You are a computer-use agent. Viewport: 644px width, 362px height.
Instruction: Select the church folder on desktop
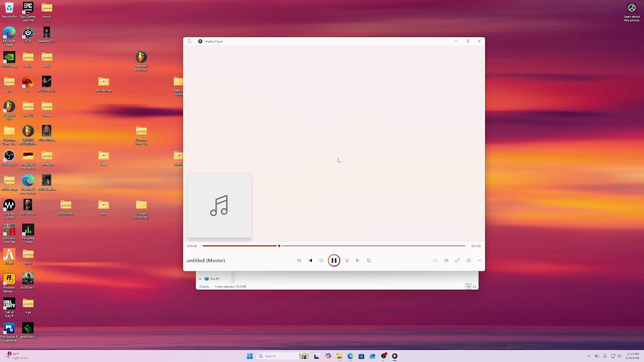coord(47,10)
